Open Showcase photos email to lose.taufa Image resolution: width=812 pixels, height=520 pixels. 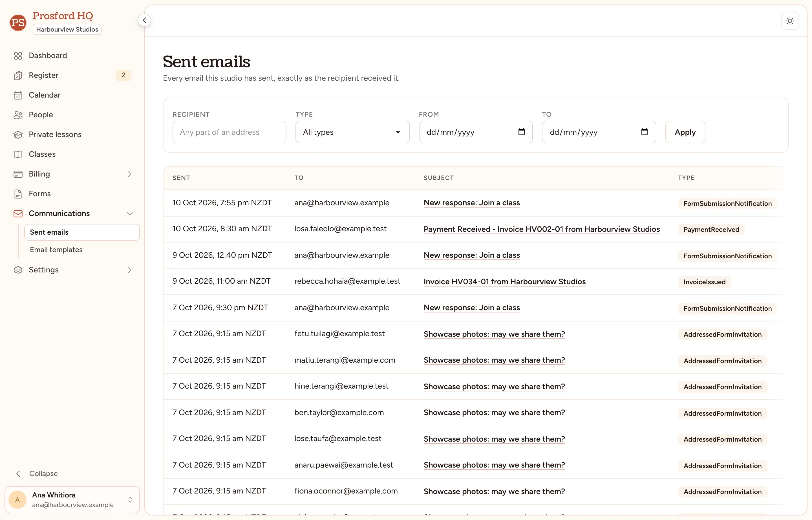point(494,439)
